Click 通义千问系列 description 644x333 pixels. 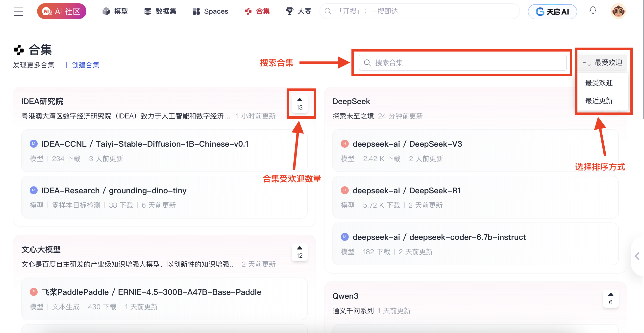coord(353,310)
